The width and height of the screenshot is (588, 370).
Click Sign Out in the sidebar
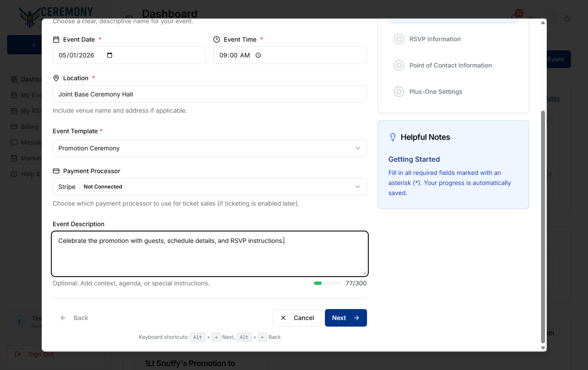(x=56, y=354)
